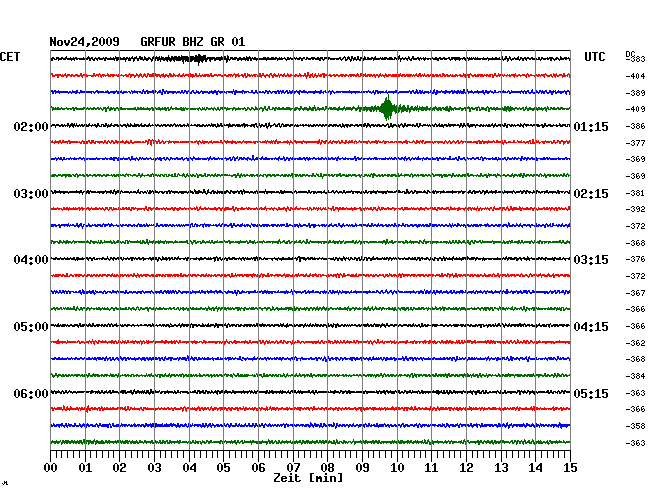Select the DC offset value -358
Viewport: 650px width, 494px height.
(635, 426)
